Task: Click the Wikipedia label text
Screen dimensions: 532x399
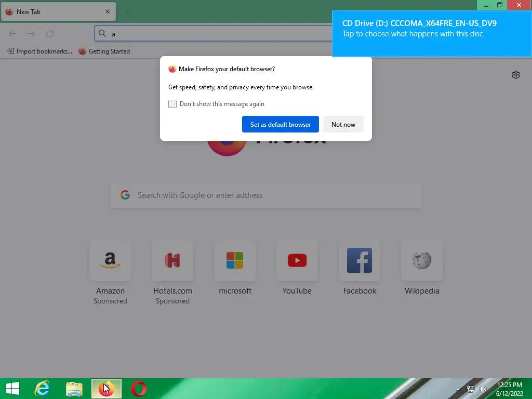Action: tap(422, 291)
